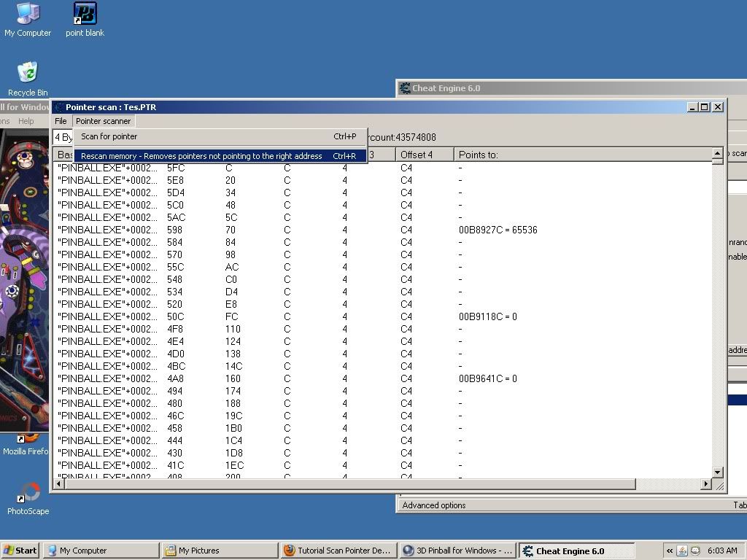Click the Pointer scan window title icon
This screenshot has width=747, height=560.
(59, 107)
